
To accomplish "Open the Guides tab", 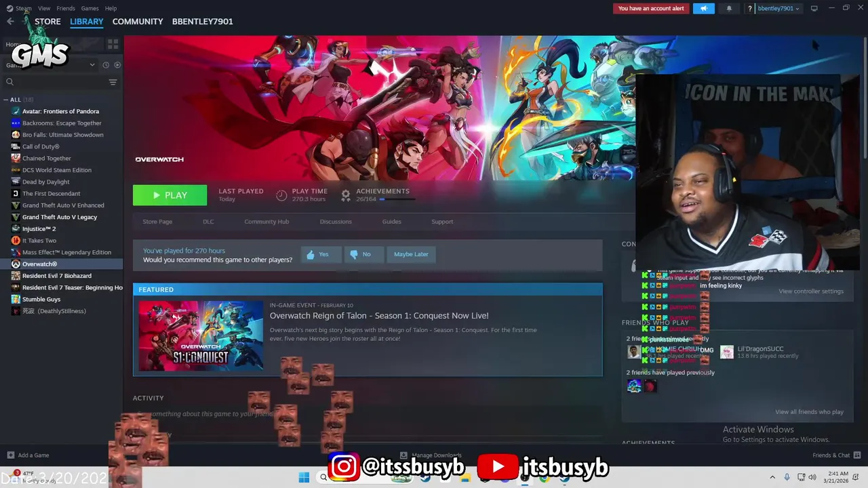I will pos(391,222).
